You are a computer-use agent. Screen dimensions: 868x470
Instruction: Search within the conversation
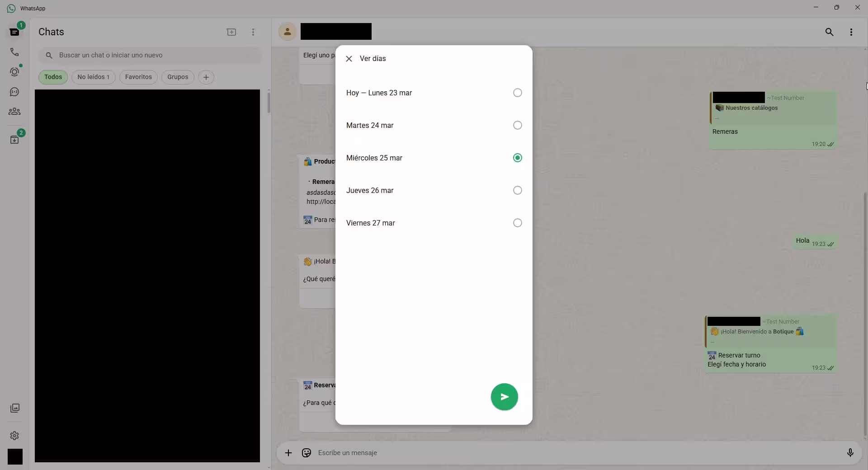click(x=829, y=32)
